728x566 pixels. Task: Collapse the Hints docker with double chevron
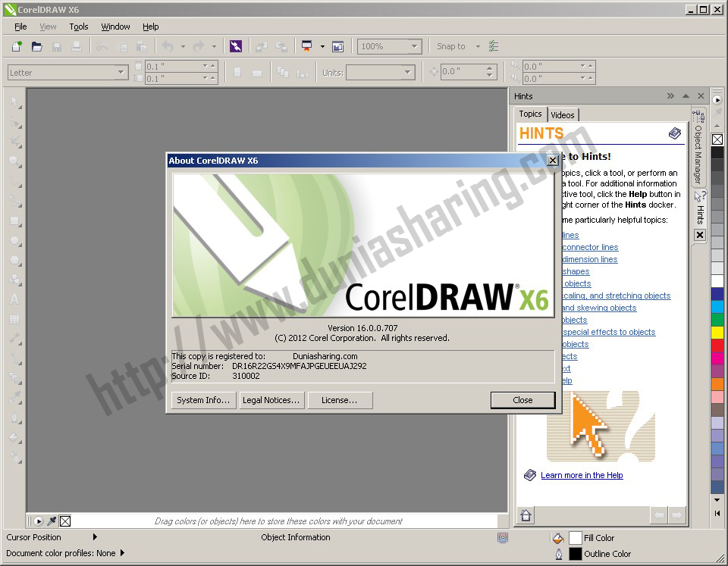click(x=670, y=96)
